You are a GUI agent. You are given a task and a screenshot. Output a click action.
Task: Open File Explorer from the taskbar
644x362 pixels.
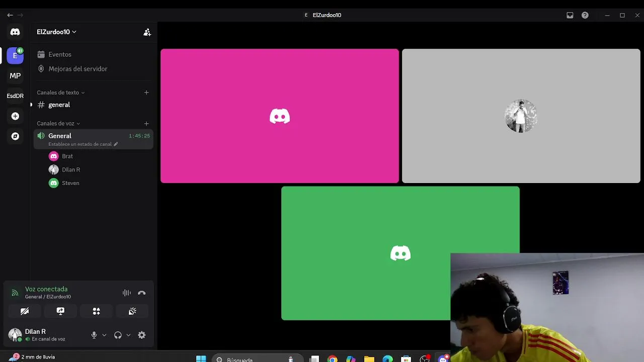(x=369, y=359)
